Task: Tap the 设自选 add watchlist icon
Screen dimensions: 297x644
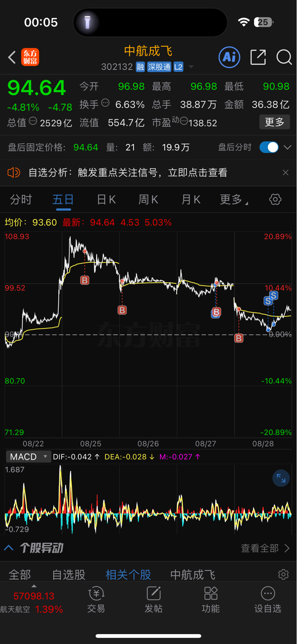Action: 268,600
